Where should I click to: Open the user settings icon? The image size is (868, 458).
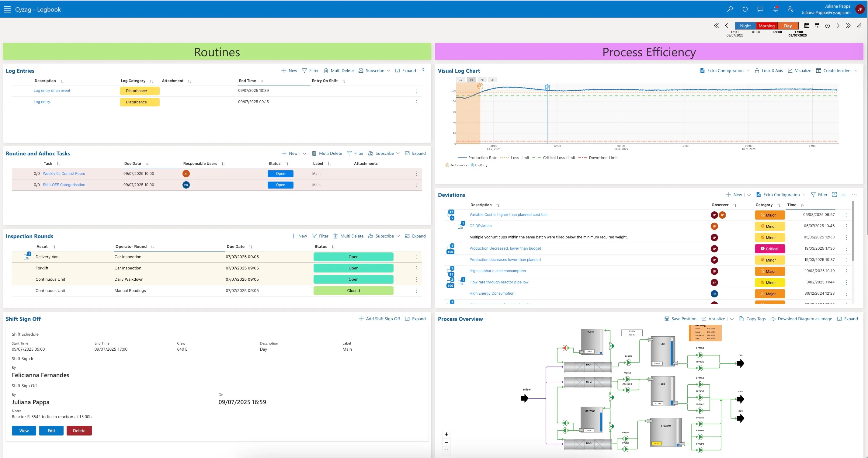tap(790, 9)
